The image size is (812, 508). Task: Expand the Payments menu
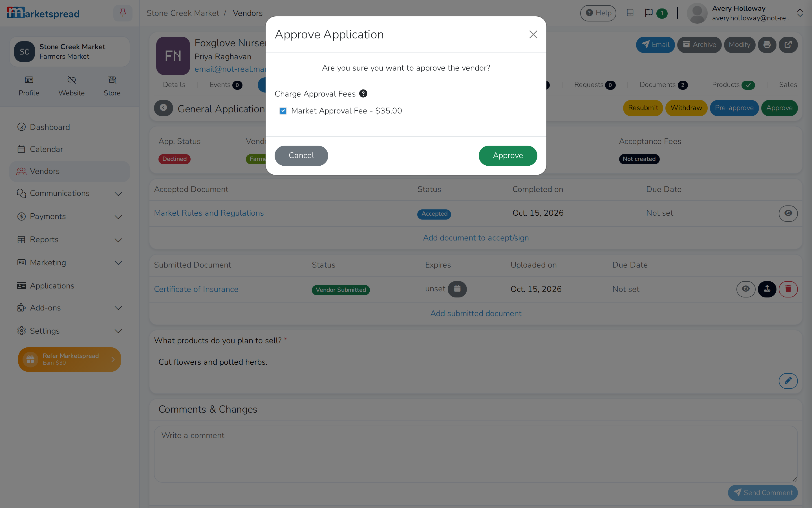coord(69,217)
